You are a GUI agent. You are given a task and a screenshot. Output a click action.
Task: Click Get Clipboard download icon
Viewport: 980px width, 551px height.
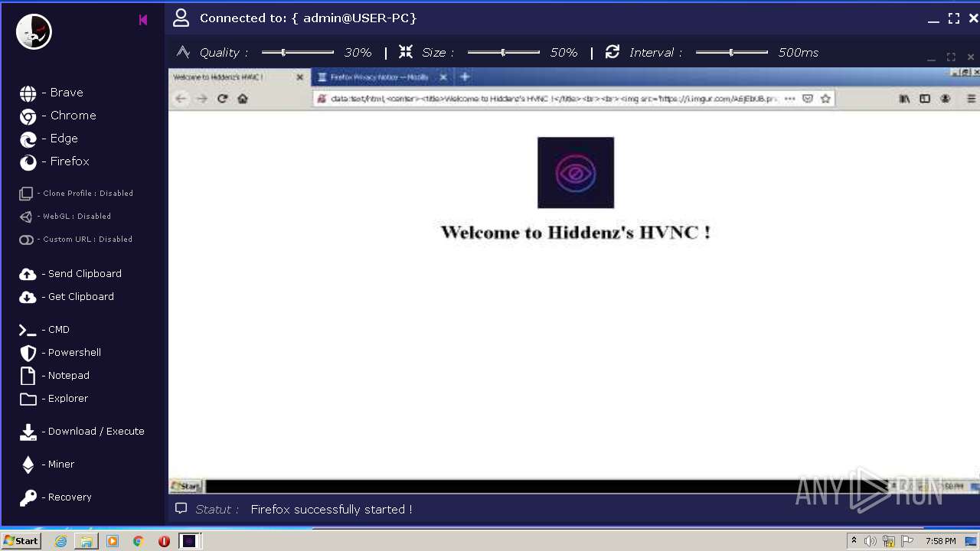click(x=28, y=297)
